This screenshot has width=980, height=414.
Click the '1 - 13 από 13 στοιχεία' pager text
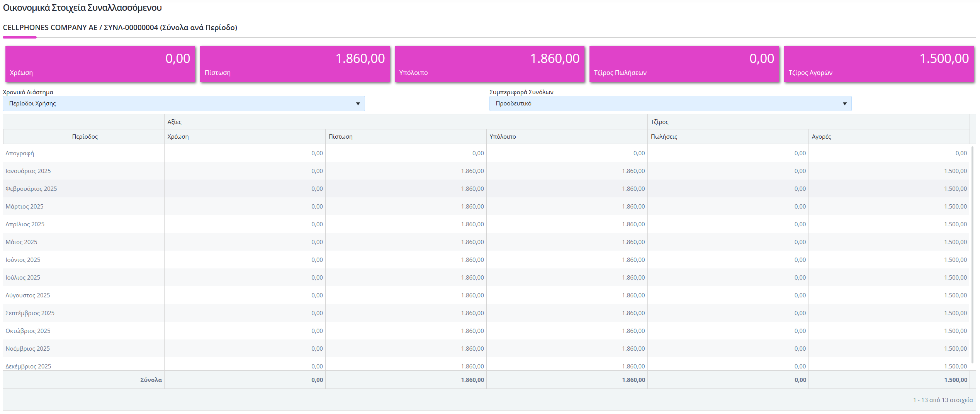tap(943, 400)
